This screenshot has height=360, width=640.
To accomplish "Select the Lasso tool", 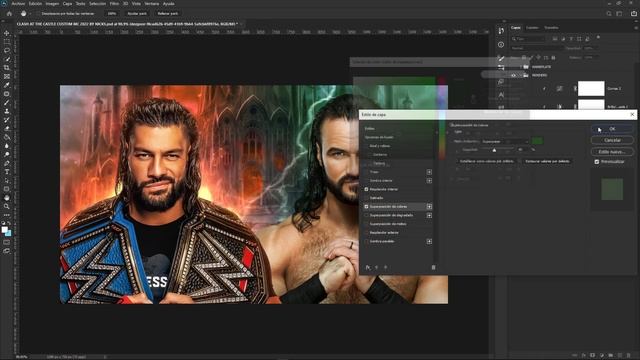I will coord(7,50).
